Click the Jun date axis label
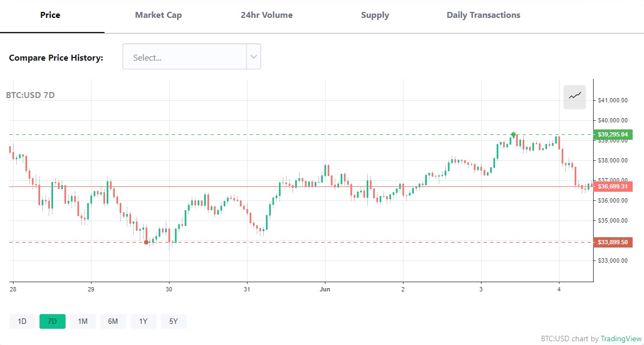644x345 pixels. click(x=325, y=289)
